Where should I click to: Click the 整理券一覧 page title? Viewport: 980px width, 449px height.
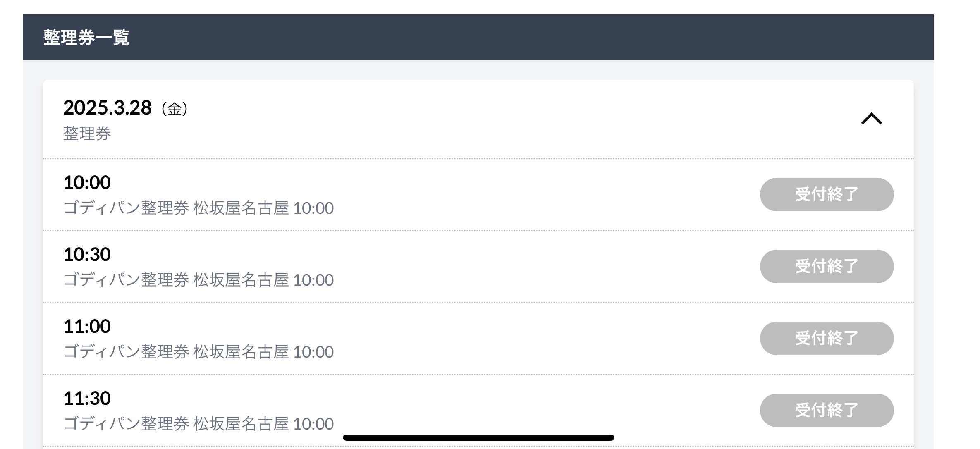[x=86, y=37]
